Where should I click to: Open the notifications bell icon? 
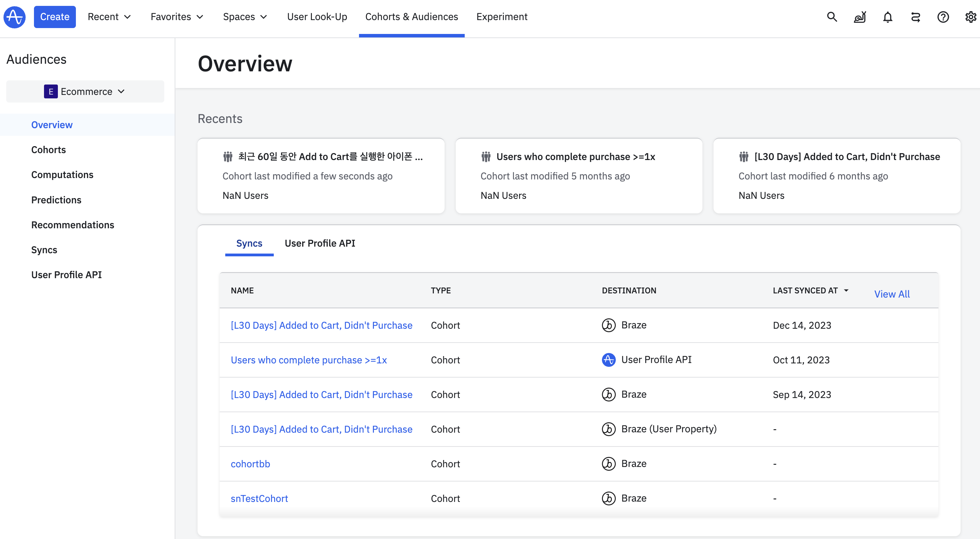pyautogui.click(x=887, y=17)
